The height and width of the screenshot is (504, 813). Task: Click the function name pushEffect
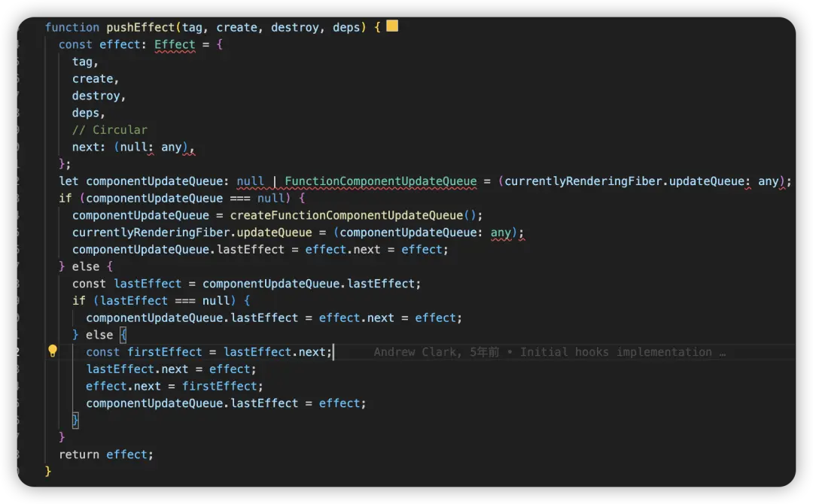[141, 27]
